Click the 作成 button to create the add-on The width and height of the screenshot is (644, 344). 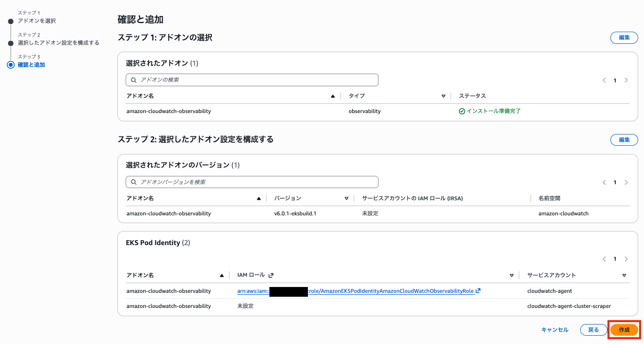coord(624,329)
